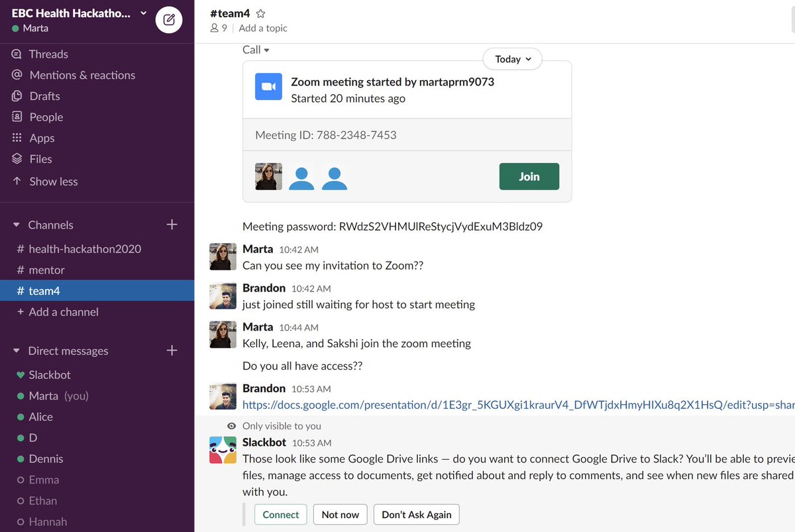This screenshot has height=532, width=795.
Task: Connect Google Drive to Slack
Action: tap(281, 515)
